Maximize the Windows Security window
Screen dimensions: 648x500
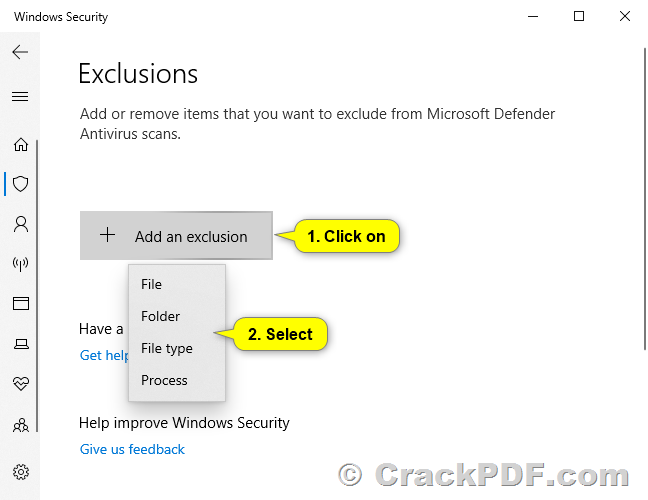coord(579,17)
